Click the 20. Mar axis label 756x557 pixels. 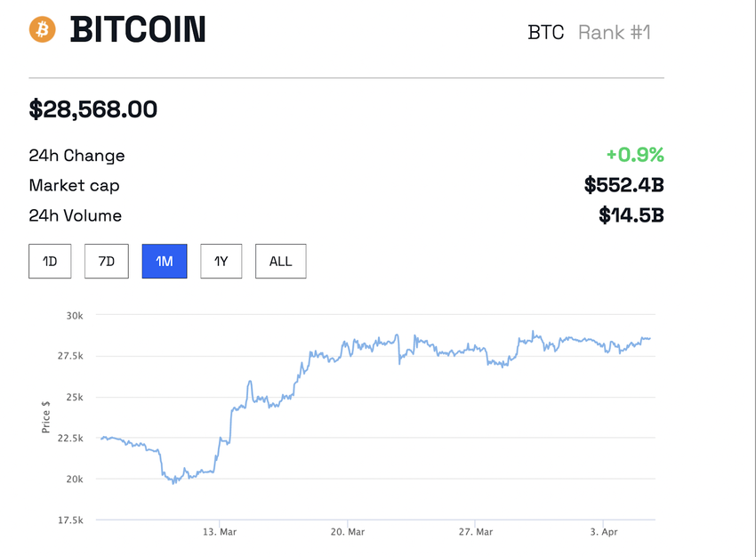(347, 531)
